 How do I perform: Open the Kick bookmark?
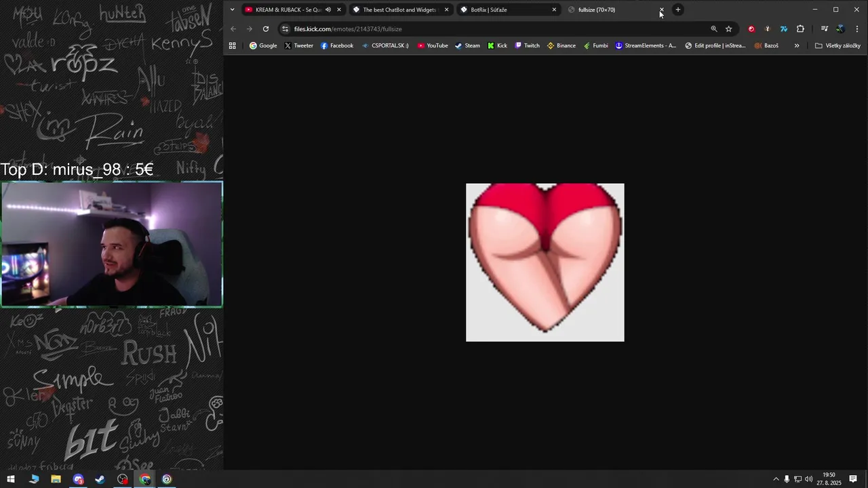[x=497, y=46]
